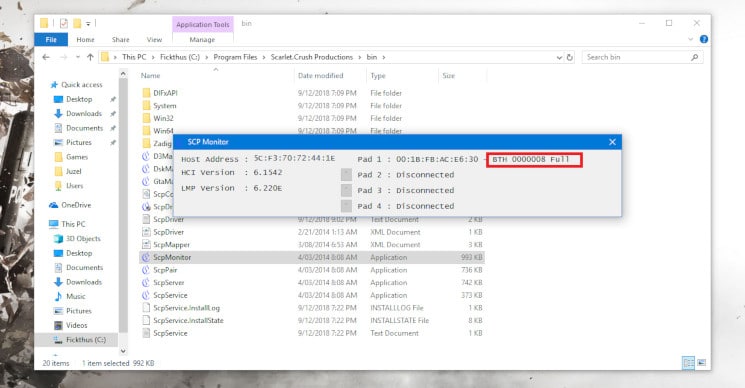This screenshot has width=745, height=388.
Task: Click the search magnifier icon
Action: 695,57
